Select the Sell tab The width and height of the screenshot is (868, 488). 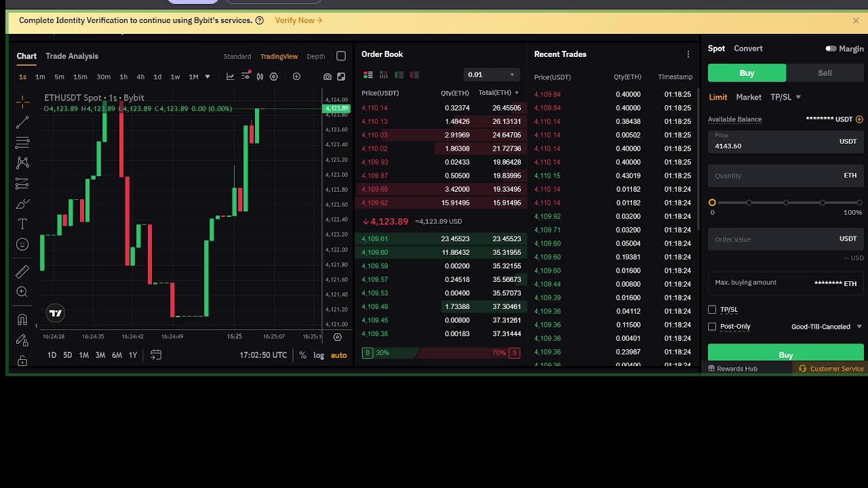pos(825,73)
